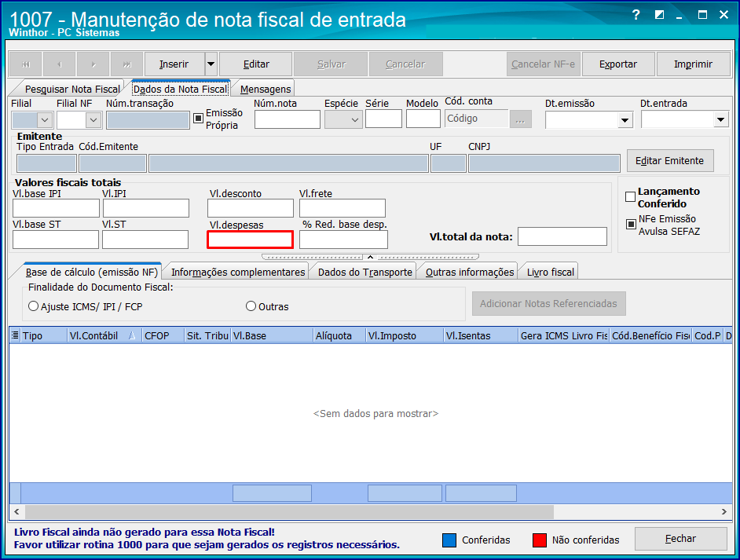Collapse the fiscal values panel splitter arrow

point(371,257)
